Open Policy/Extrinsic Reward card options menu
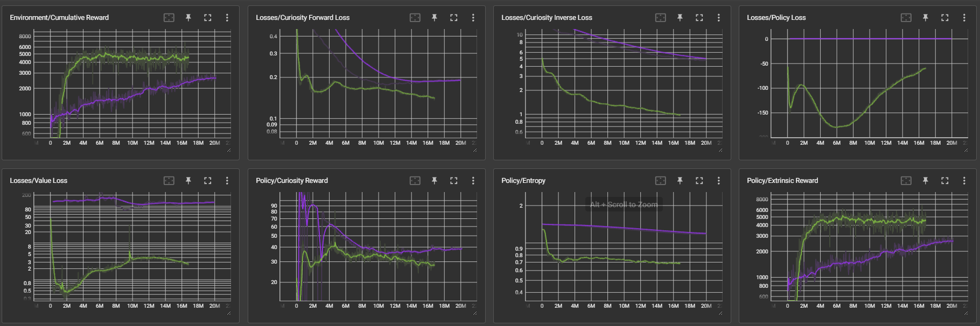Screen dimensions: 980x326 (964, 181)
